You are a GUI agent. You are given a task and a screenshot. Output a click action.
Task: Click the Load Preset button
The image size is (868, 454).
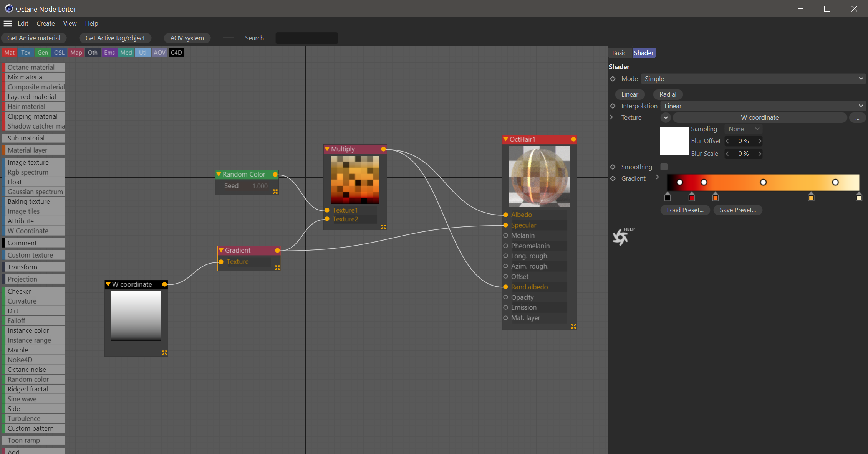coord(685,210)
